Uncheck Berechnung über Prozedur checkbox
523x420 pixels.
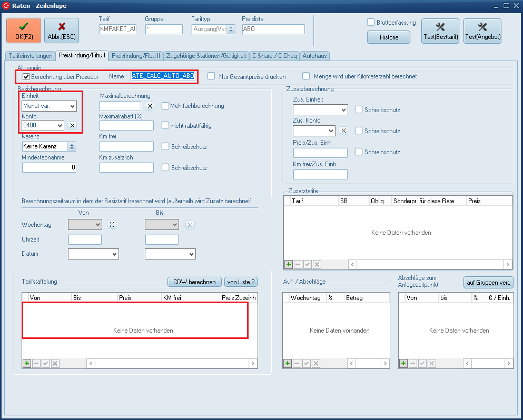coord(26,77)
